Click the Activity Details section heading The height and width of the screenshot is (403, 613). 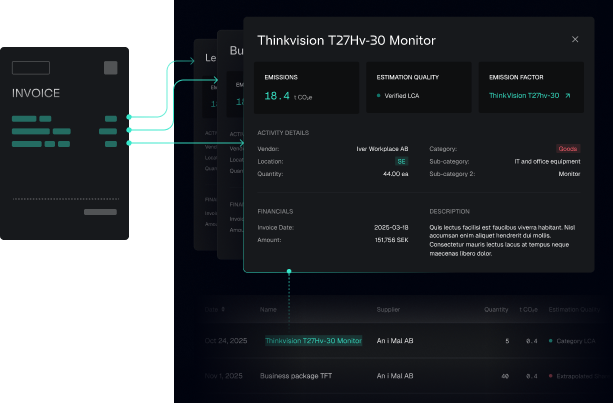(283, 133)
